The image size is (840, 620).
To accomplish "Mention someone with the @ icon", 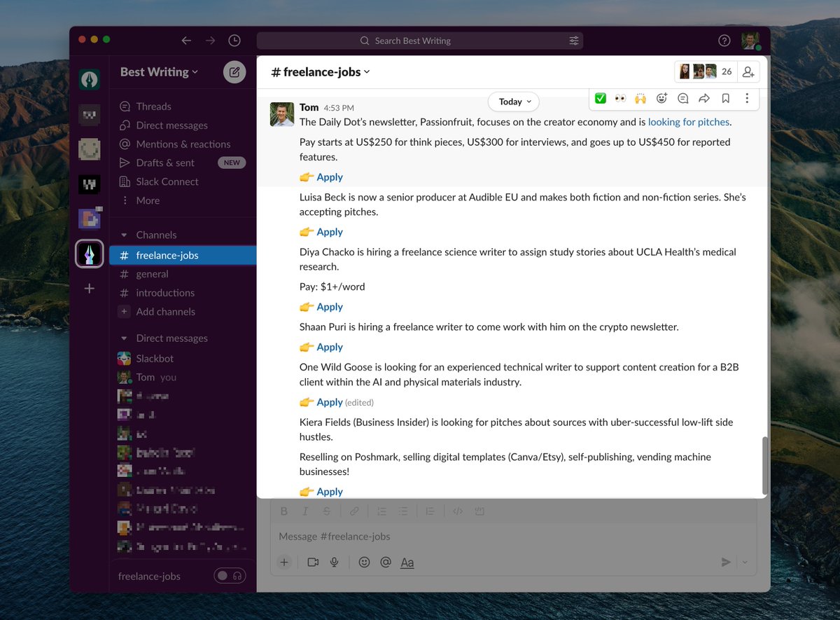I will click(x=385, y=562).
